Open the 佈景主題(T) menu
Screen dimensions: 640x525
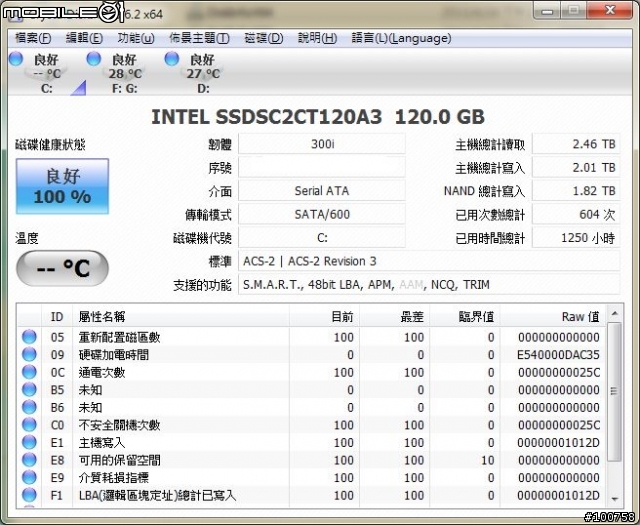(199, 38)
